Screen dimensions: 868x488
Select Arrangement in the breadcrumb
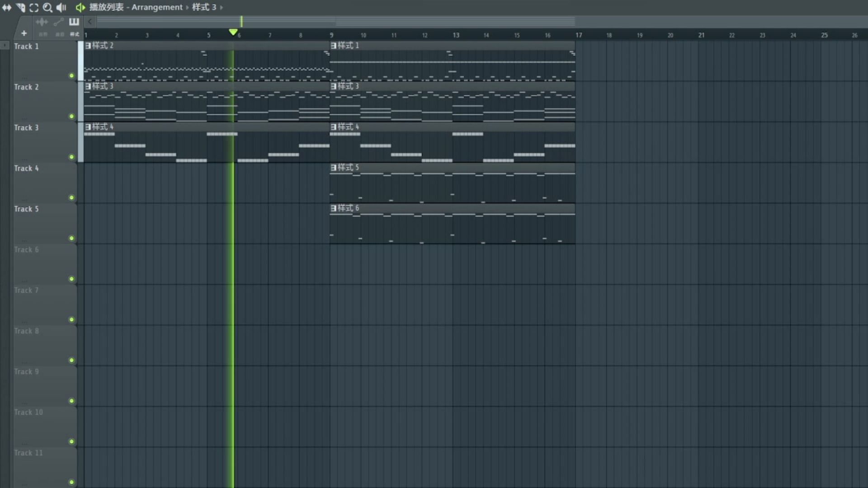click(x=157, y=7)
